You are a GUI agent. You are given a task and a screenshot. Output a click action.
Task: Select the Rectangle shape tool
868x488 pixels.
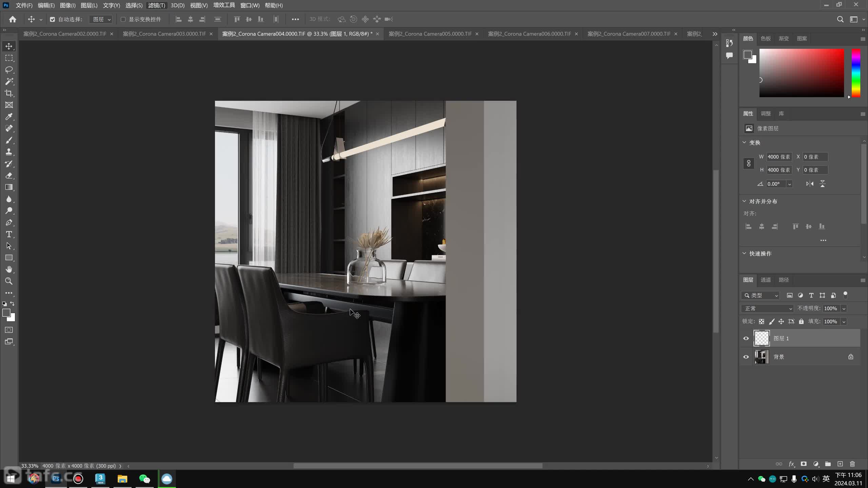click(x=9, y=258)
